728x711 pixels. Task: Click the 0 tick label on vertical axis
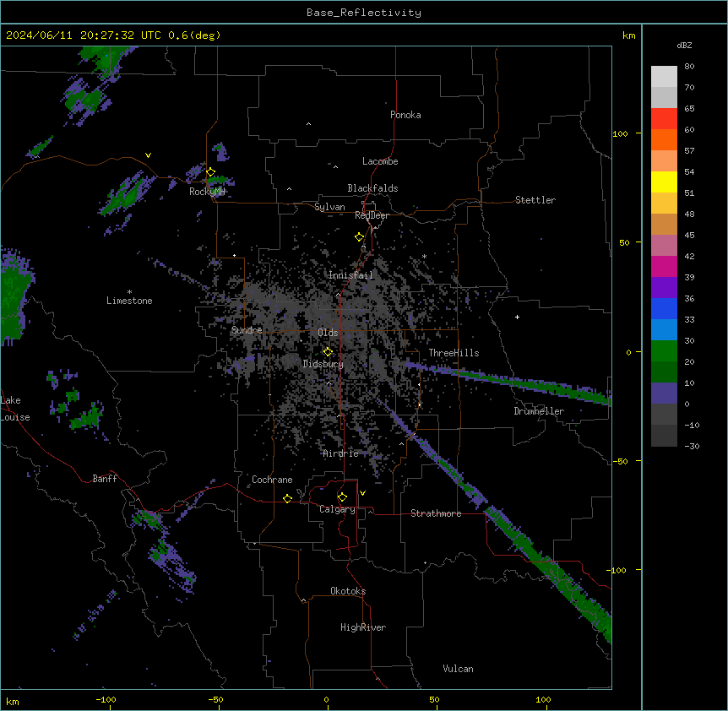tap(628, 352)
